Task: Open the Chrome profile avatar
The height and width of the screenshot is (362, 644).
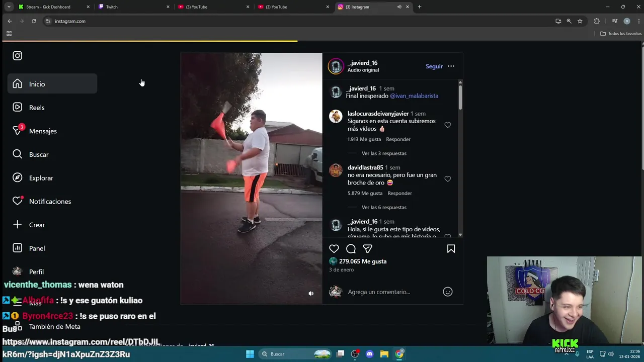Action: (626, 21)
